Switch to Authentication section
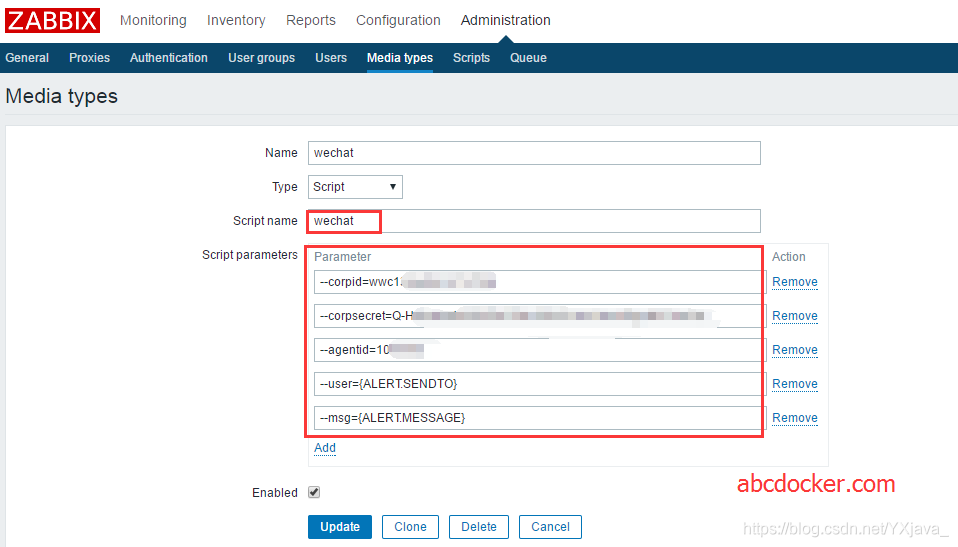Viewport: 958px width, 547px height. [169, 57]
